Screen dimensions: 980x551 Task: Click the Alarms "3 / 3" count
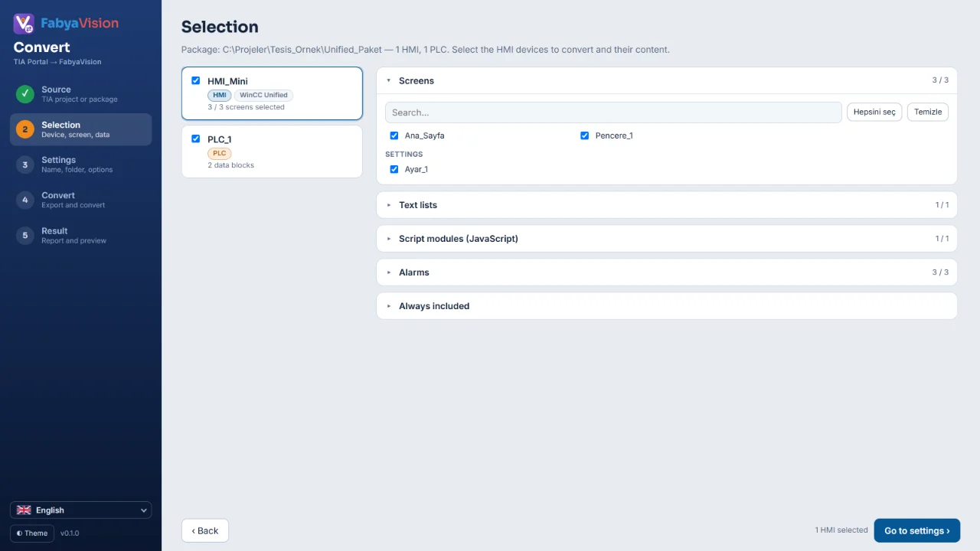click(940, 272)
